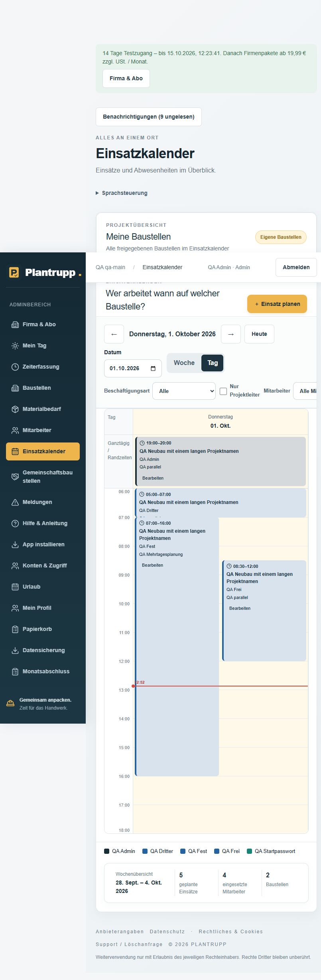Click the Mitarbeiter people icon
Screen dimensions: 321x980
tap(15, 430)
